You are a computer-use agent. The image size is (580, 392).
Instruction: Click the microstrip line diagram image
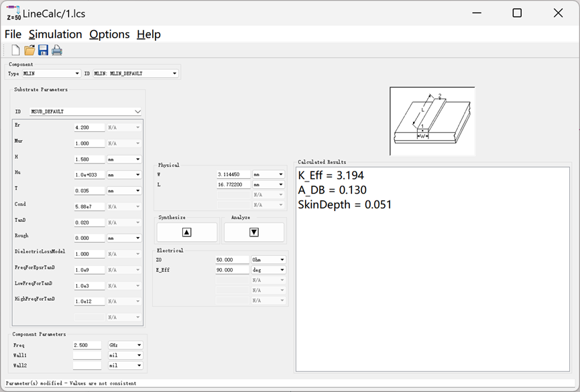[432, 121]
